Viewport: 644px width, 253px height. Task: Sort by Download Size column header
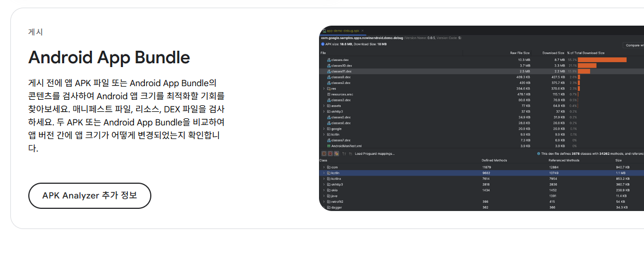coord(553,53)
